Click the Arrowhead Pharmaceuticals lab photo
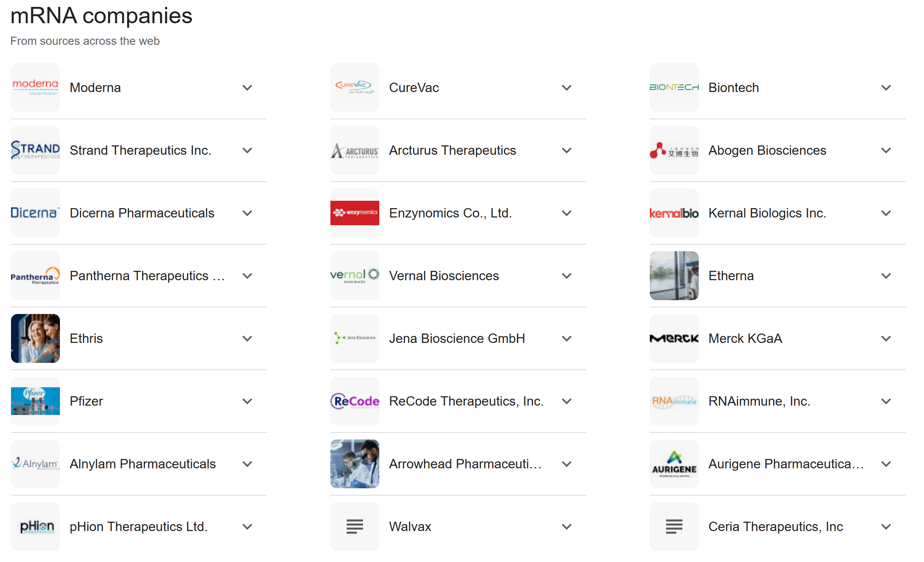Image resolution: width=924 pixels, height=562 pixels. pyautogui.click(x=354, y=464)
